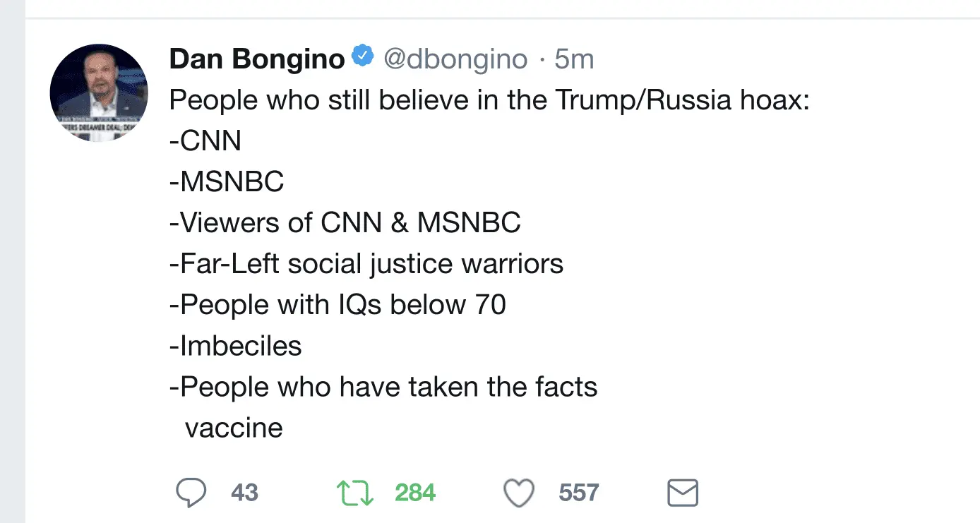Click the reply count 43
Image resolution: width=980 pixels, height=523 pixels.
tap(244, 493)
